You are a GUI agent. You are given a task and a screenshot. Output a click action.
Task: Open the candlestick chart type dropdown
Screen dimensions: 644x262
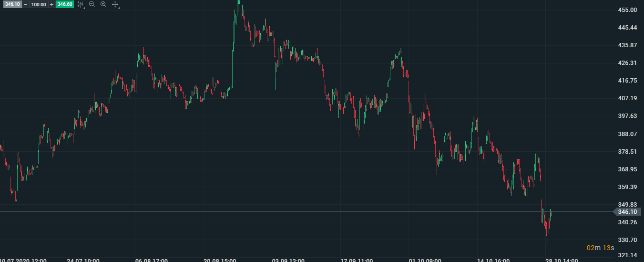point(81,4)
